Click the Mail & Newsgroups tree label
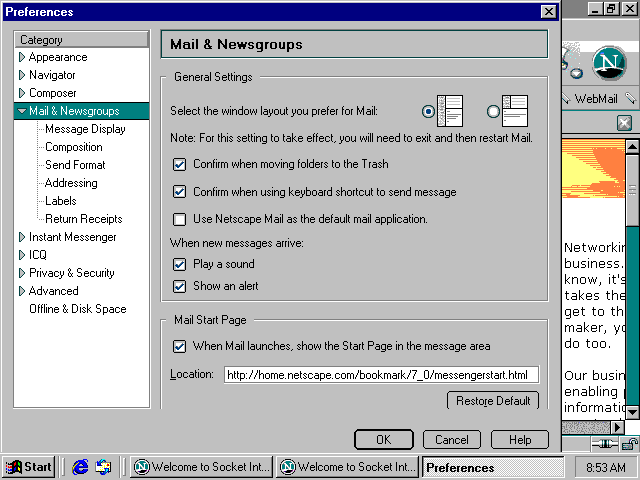This screenshot has height=480, width=640. [74, 111]
